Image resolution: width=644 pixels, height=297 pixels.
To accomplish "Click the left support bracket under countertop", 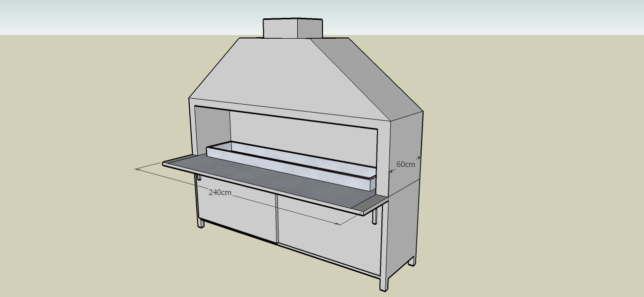I will click(198, 178).
